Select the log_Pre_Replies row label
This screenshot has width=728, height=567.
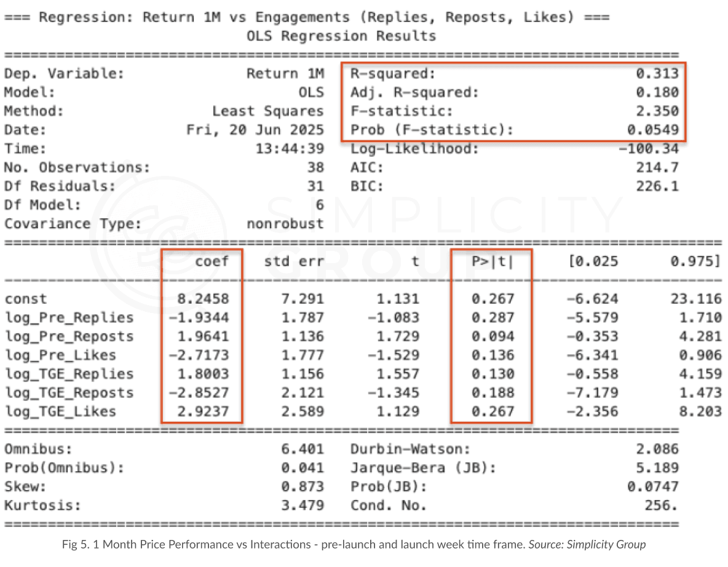click(69, 318)
